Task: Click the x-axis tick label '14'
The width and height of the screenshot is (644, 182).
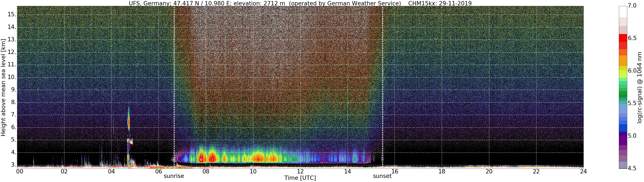Action: (348, 172)
